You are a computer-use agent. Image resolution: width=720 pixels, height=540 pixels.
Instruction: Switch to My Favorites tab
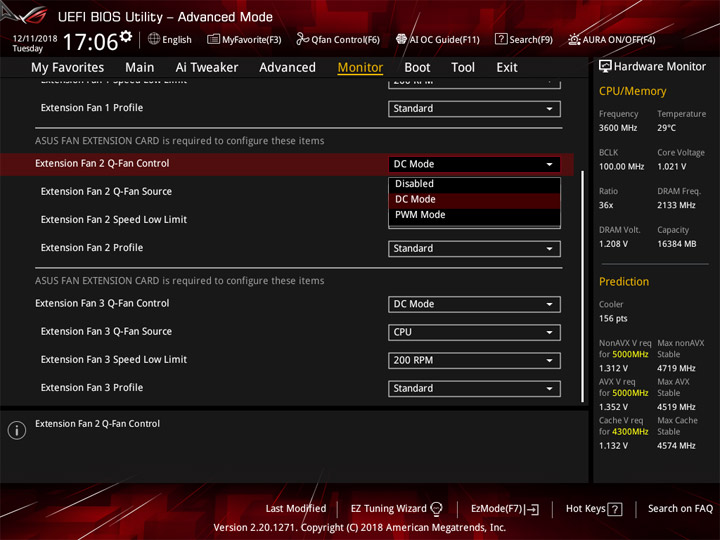tap(68, 68)
